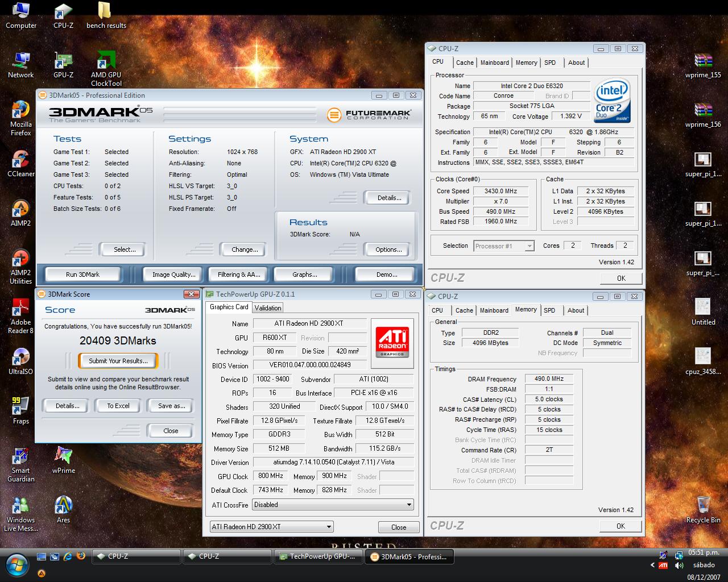Open the Validation tab in GPU-Z
Viewport: 728px width, 582px height.
(268, 307)
